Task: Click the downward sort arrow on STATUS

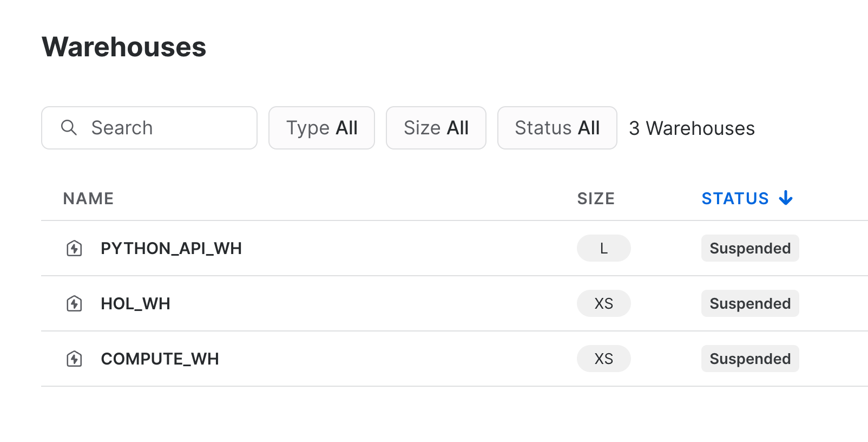Action: click(x=785, y=198)
